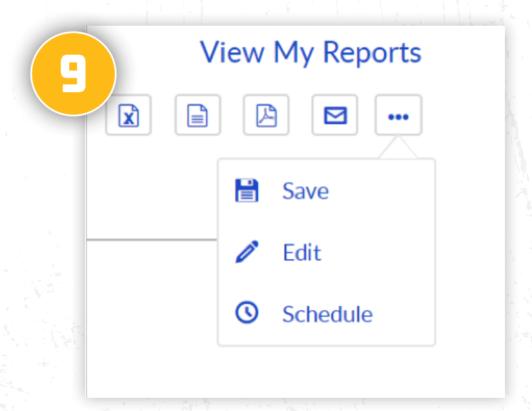Click the plain document export icon
Viewport: 532px width, 411px height.
pyautogui.click(x=197, y=116)
